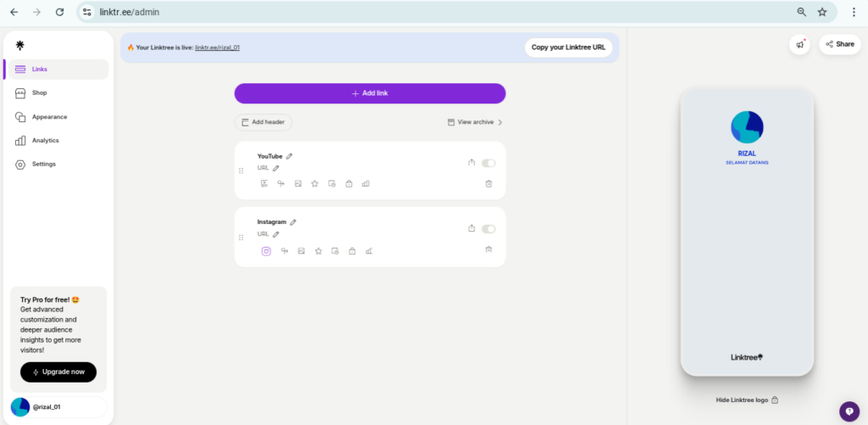Open layout icon on YouTube link
The width and height of the screenshot is (868, 425).
[264, 183]
